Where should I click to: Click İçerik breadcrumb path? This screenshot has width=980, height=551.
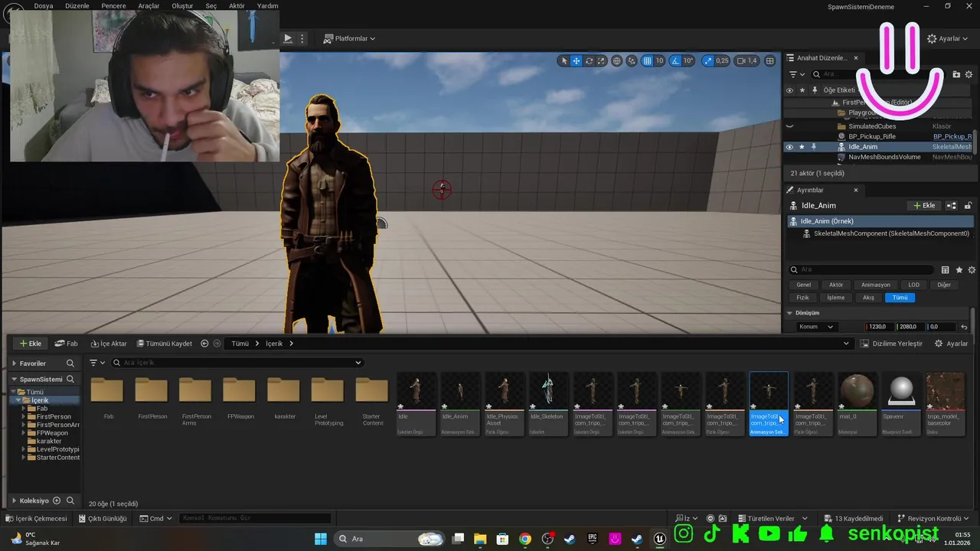click(274, 344)
